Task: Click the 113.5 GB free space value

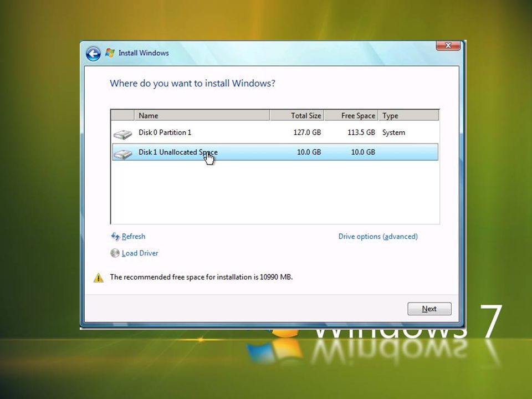Action: 361,132
